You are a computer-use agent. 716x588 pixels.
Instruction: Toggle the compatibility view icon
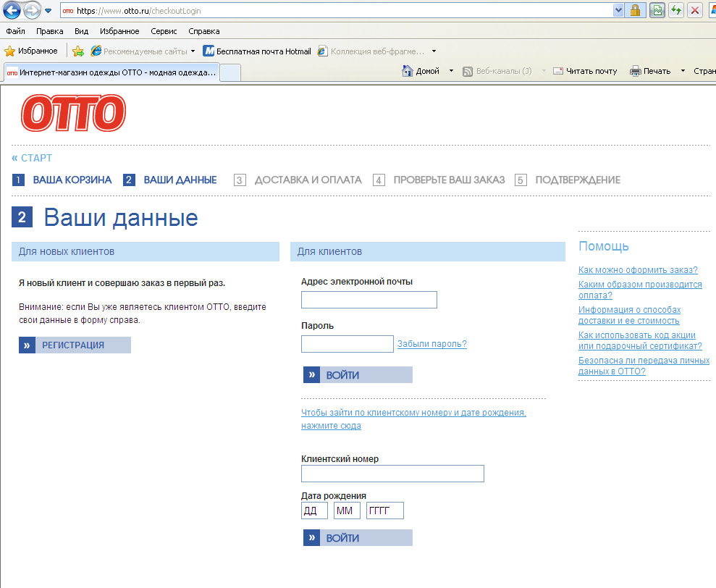657,11
